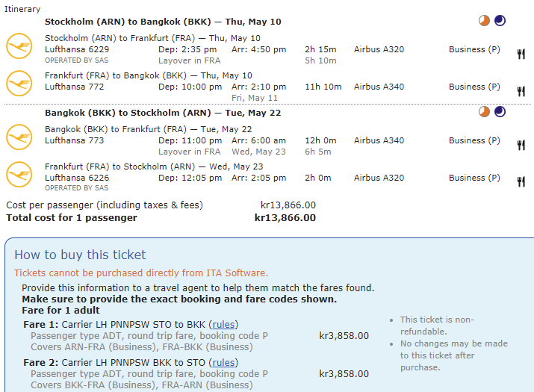Image resolution: width=534 pixels, height=392 pixels.
Task: Click the meal icon for Lufthansa 773
Action: pos(521,145)
